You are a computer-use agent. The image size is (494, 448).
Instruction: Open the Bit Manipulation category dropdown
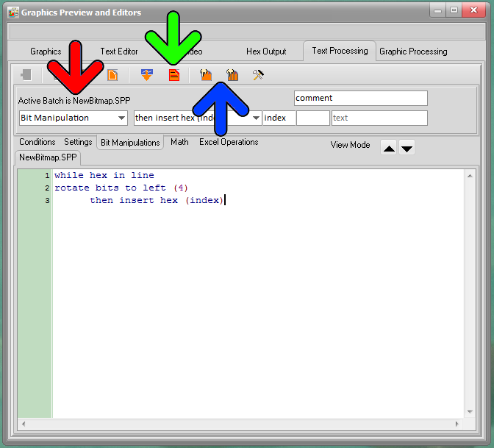click(x=74, y=118)
